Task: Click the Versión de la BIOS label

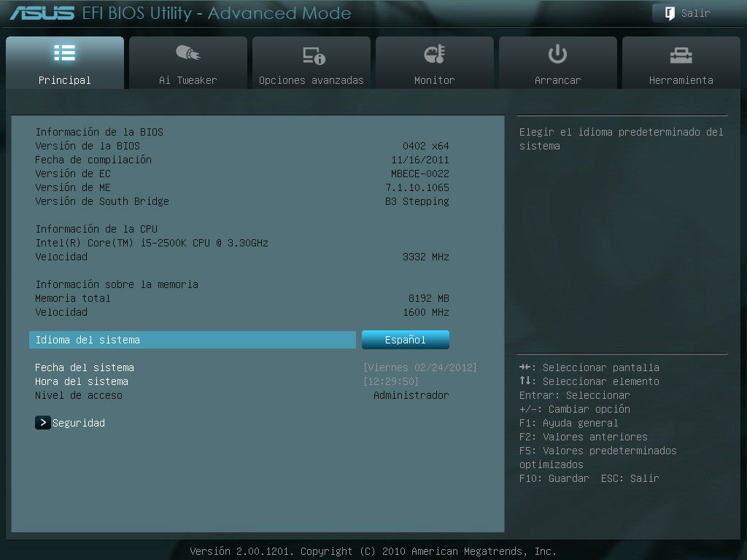Action: pyautogui.click(x=88, y=145)
